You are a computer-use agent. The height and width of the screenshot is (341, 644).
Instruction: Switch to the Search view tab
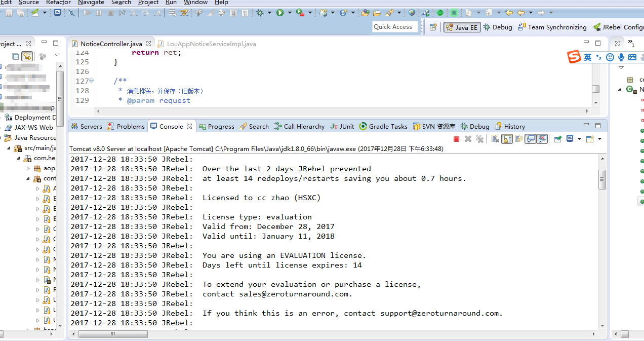(x=254, y=127)
